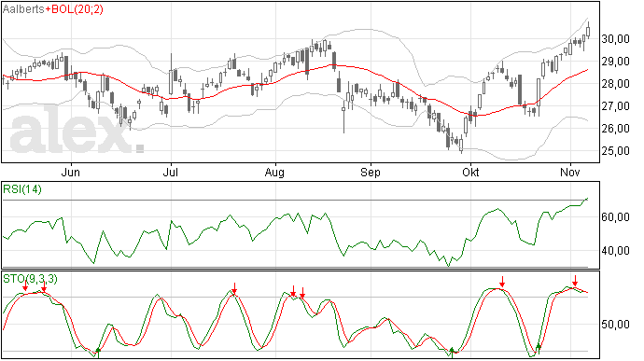Click the Jun month label
Image resolution: width=644 pixels, height=361 pixels.
click(71, 173)
